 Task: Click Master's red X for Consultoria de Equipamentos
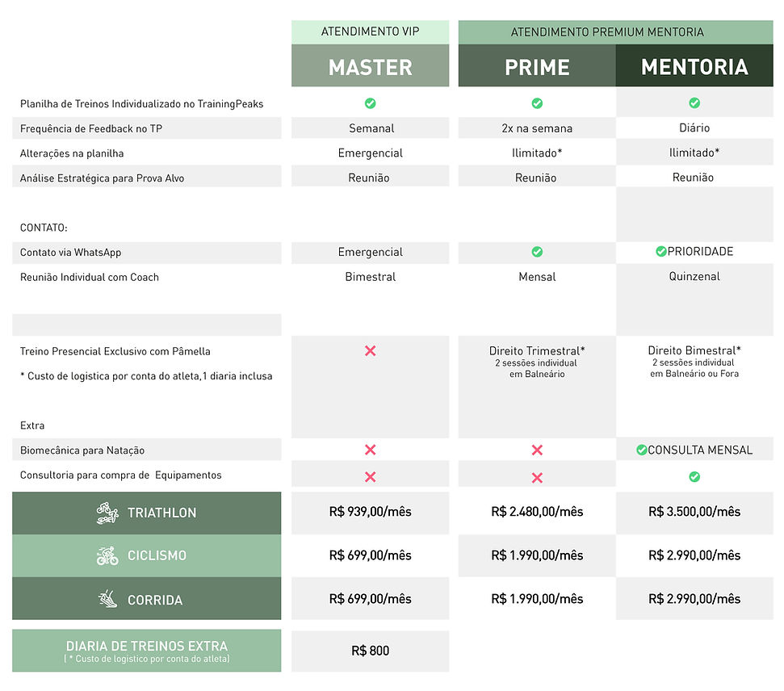370,477
